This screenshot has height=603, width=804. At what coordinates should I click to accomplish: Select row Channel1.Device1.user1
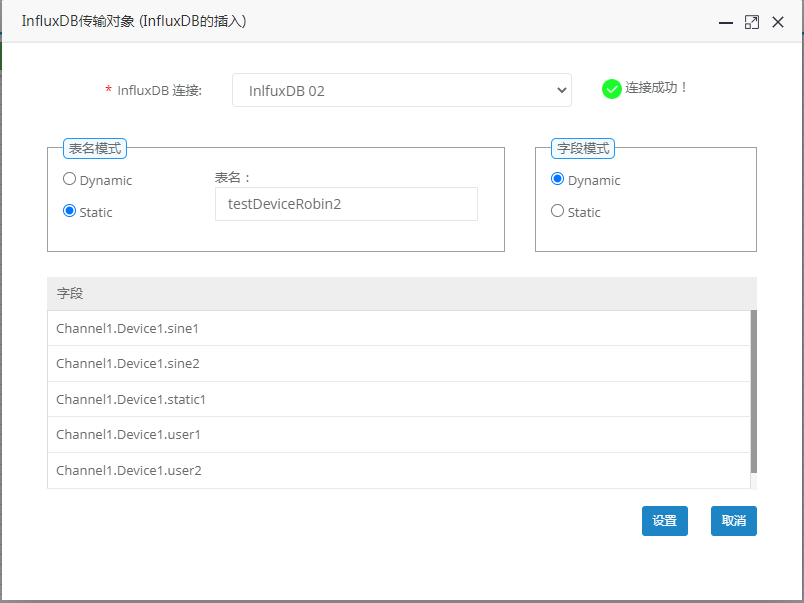(399, 435)
